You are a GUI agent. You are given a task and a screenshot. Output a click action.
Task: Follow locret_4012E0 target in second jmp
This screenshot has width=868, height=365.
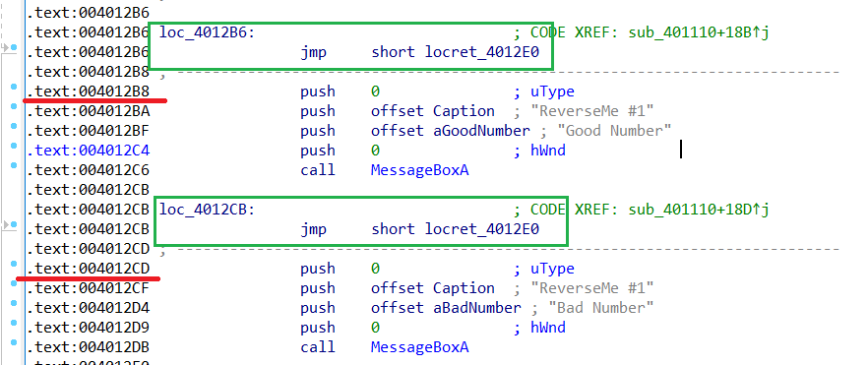point(481,229)
